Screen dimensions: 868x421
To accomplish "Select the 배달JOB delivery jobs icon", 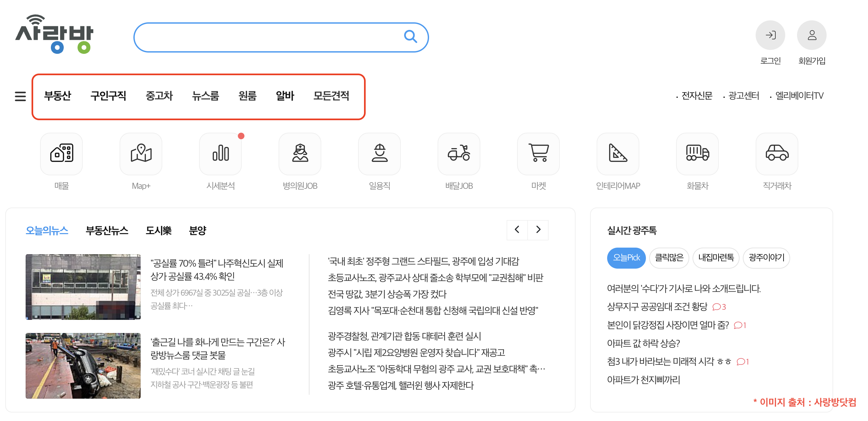I will click(459, 154).
